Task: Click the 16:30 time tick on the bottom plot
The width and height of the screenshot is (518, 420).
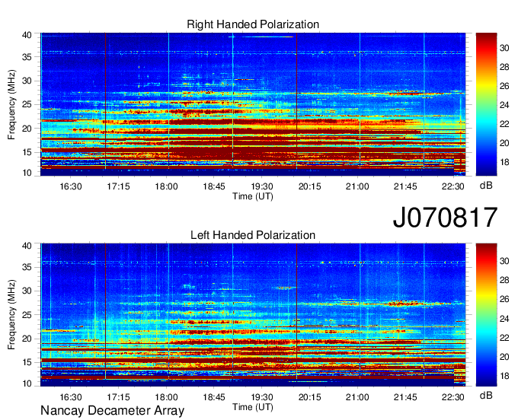Action: point(71,397)
